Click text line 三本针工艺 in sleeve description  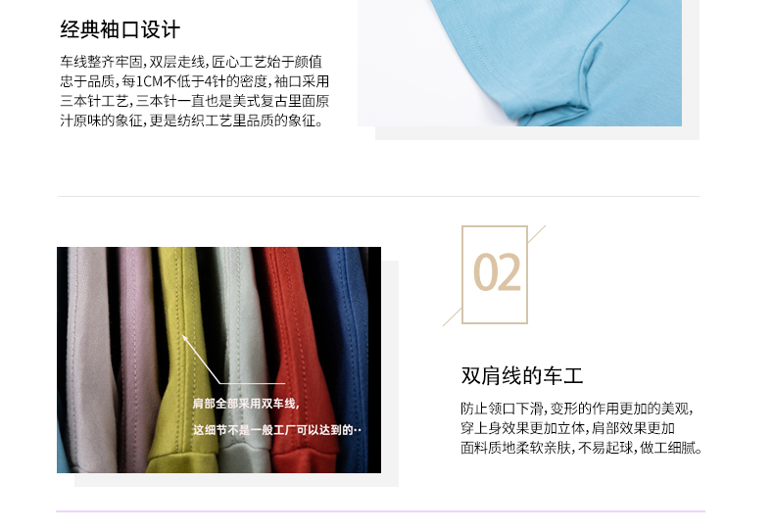pos(195,101)
